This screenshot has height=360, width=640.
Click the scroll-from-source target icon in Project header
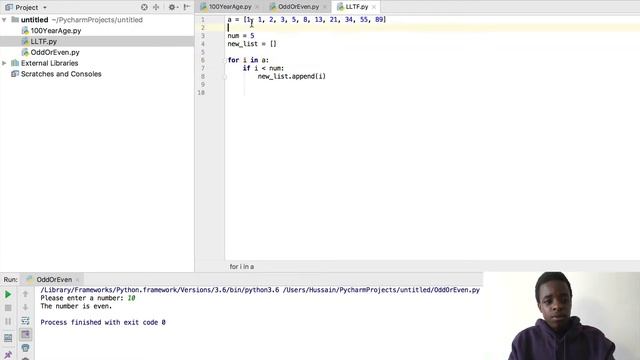pyautogui.click(x=144, y=7)
